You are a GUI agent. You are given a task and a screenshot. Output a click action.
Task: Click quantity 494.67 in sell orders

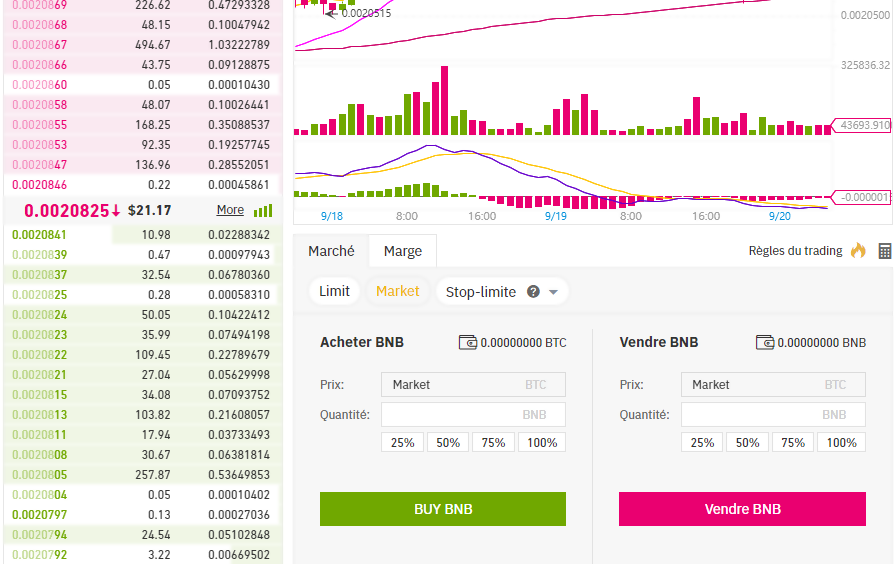(152, 45)
